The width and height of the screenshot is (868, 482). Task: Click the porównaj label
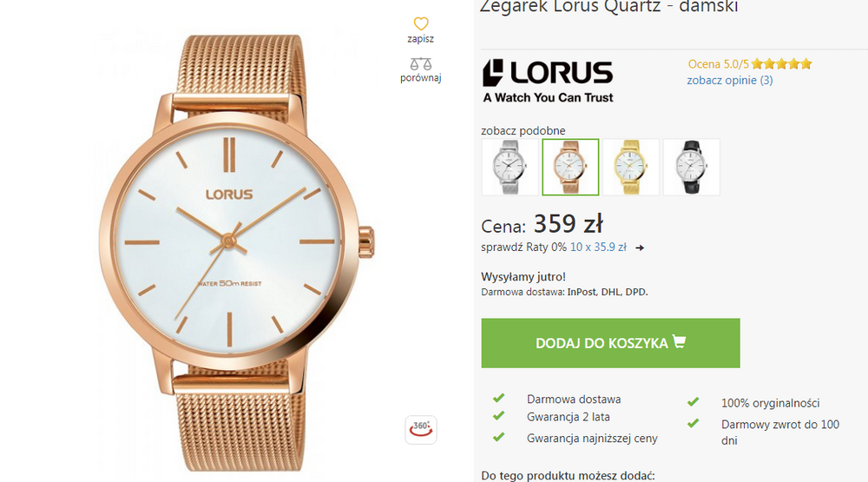(421, 77)
